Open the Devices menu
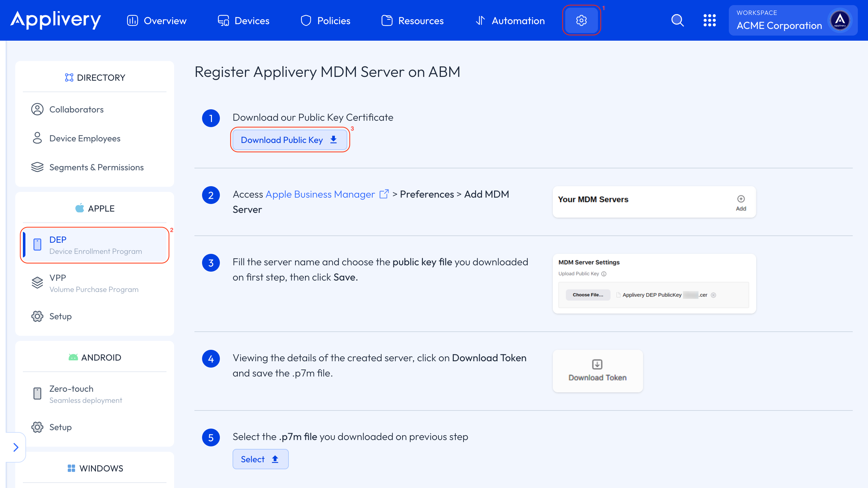 pyautogui.click(x=243, y=21)
